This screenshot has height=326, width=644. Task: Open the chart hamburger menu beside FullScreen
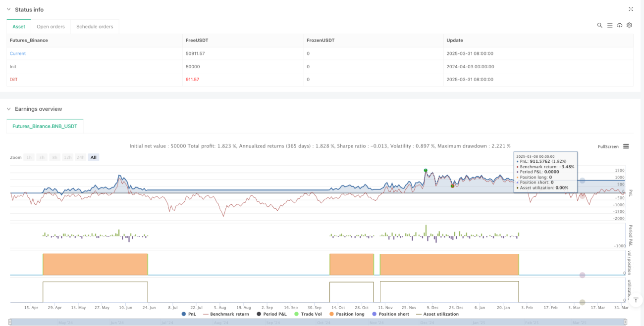(626, 146)
